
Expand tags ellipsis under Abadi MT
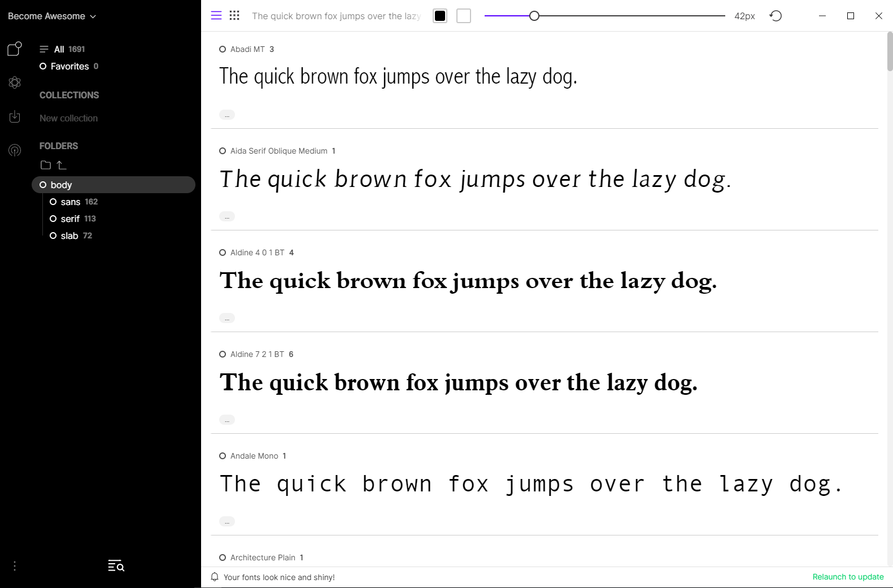227,115
